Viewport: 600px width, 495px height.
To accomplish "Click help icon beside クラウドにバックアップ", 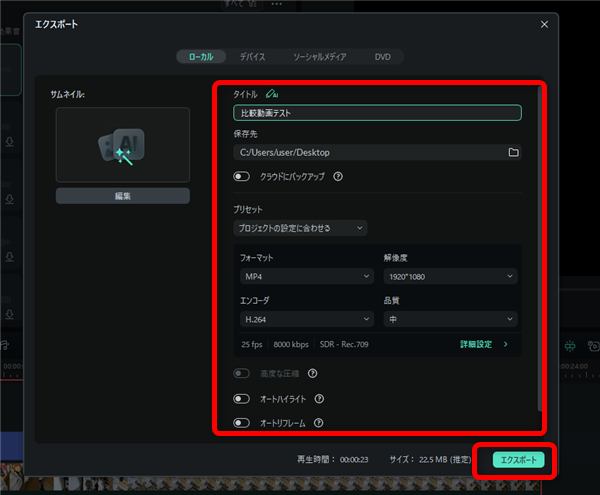I will coord(338,177).
